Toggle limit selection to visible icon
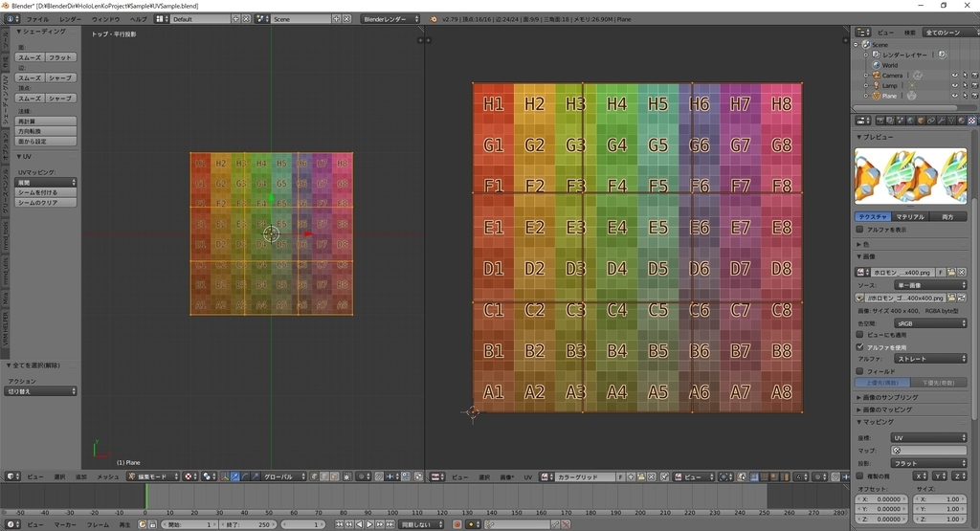980x531 pixels. click(346, 476)
